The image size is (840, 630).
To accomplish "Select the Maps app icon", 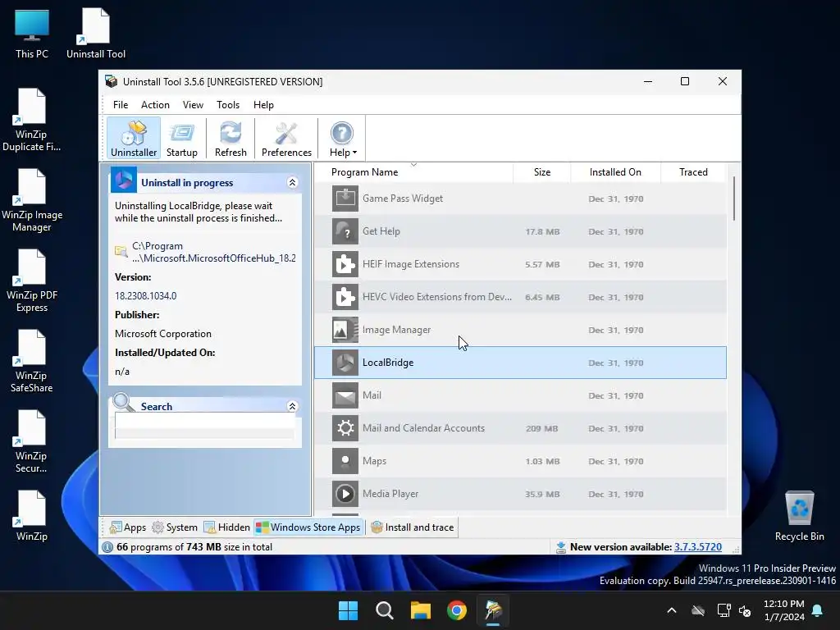I will tap(345, 461).
